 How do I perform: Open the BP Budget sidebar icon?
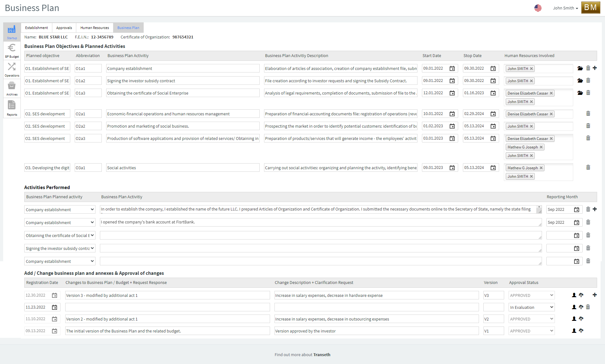click(12, 50)
